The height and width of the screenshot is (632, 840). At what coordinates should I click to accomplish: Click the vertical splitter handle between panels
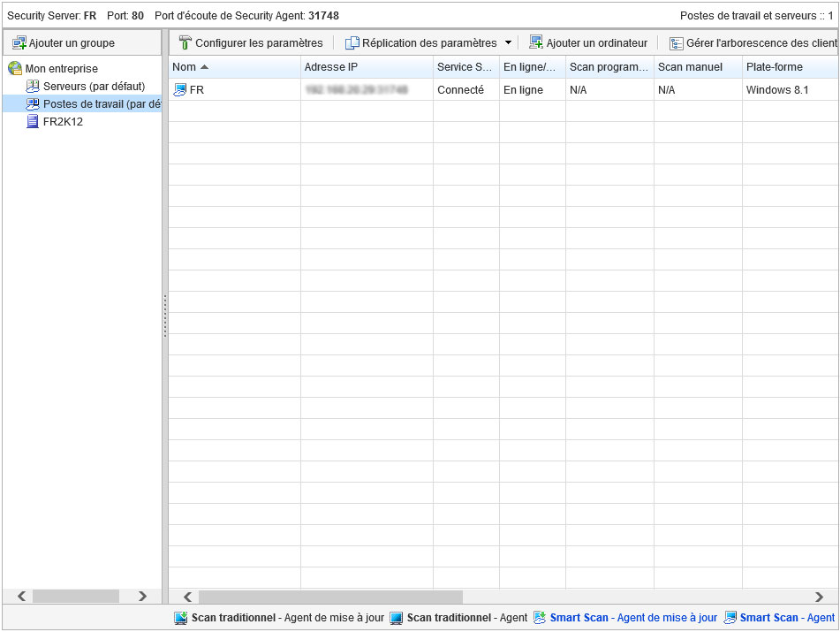coord(165,316)
